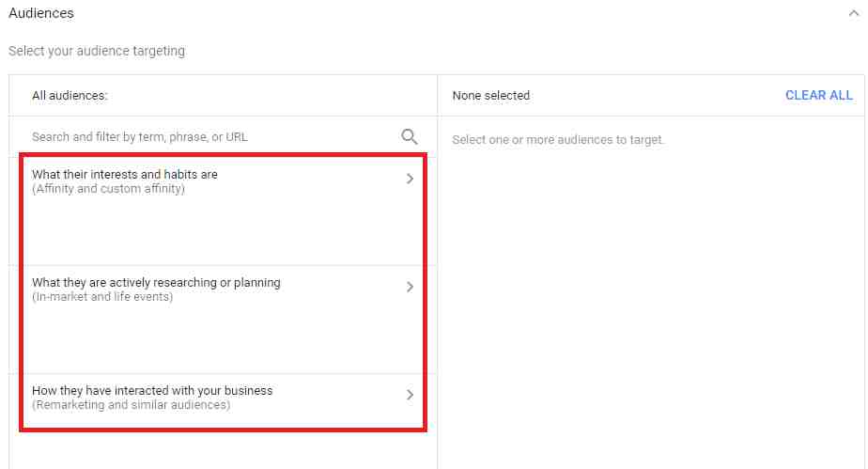This screenshot has width=868, height=469.
Task: Select the "Affinity and custom affinity" subtitle
Action: coord(108,189)
